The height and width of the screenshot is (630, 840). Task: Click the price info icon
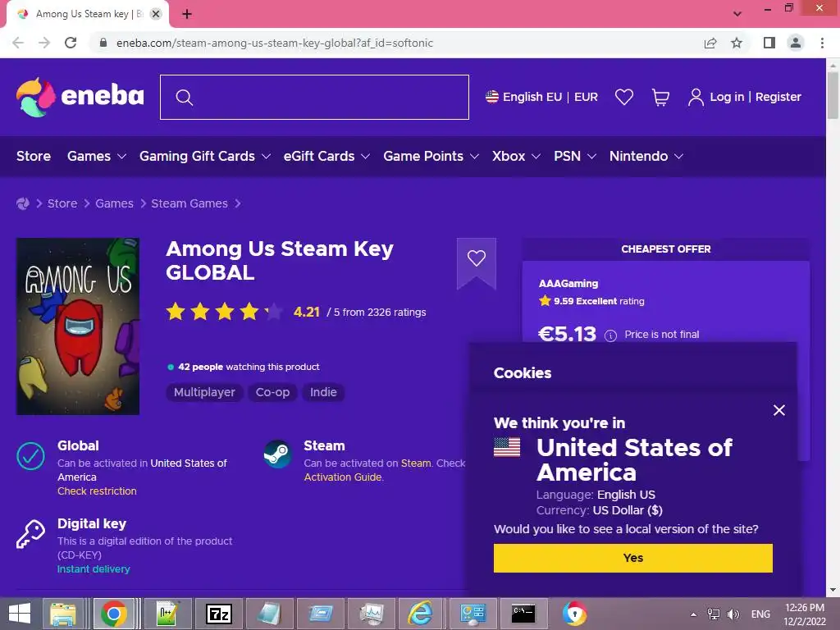coord(610,336)
